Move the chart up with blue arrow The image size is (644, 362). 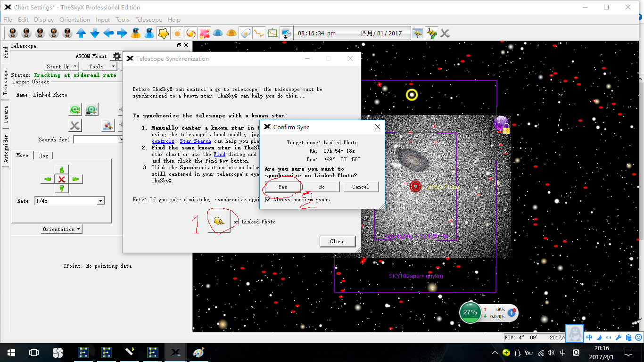click(x=82, y=33)
